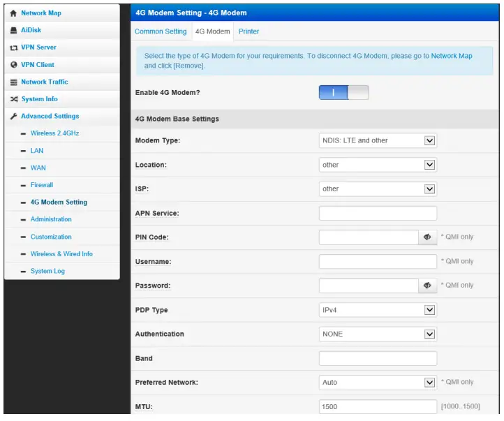This screenshot has width=504, height=421.
Task: Click the Band input field
Action: [x=378, y=358]
